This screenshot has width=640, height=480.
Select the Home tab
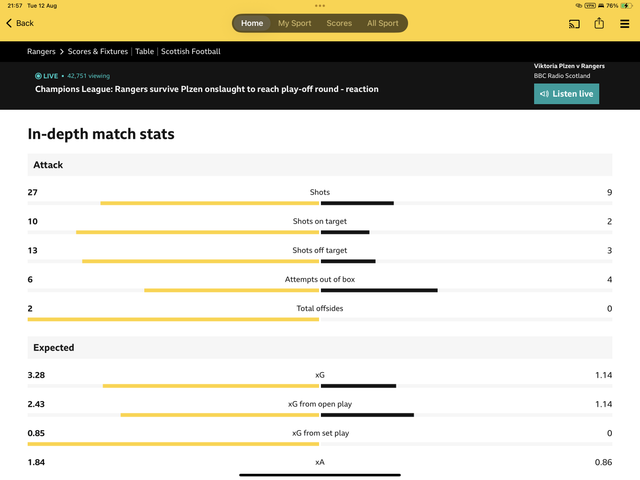point(252,23)
